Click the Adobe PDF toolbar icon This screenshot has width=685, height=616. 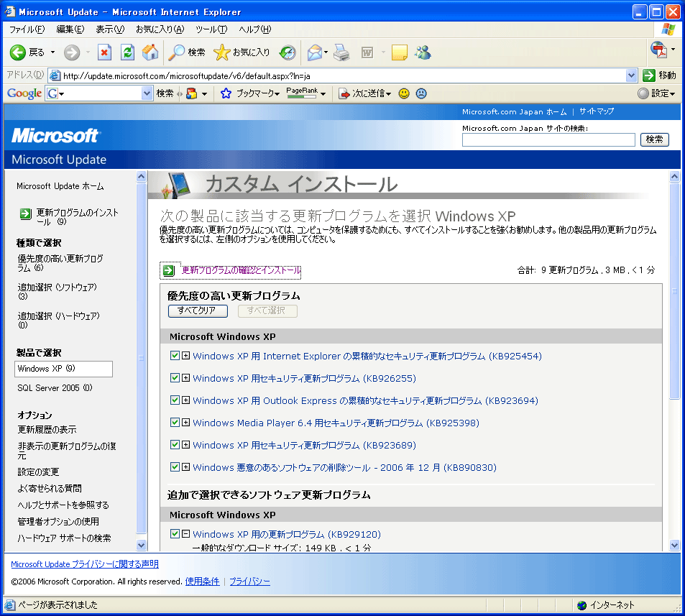pyautogui.click(x=659, y=50)
